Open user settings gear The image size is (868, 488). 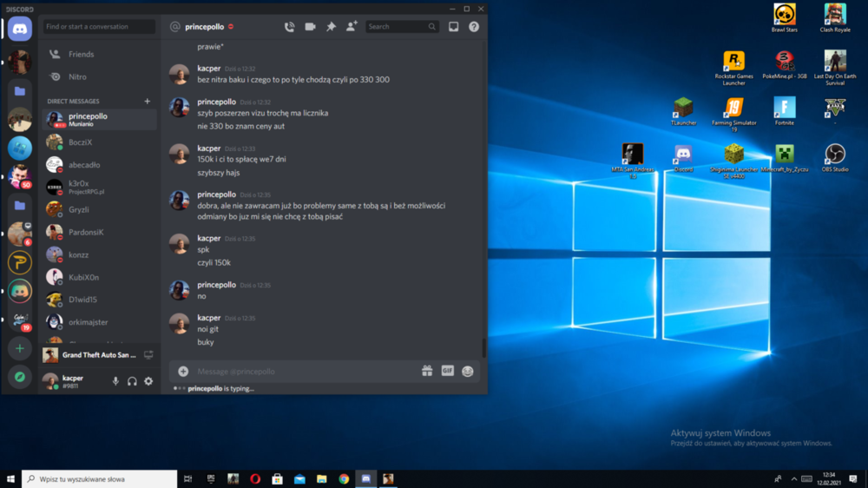click(x=148, y=381)
